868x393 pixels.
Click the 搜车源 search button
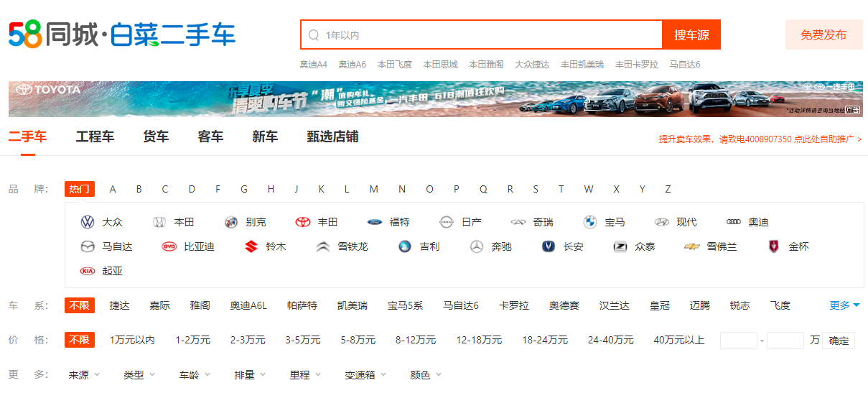point(691,34)
